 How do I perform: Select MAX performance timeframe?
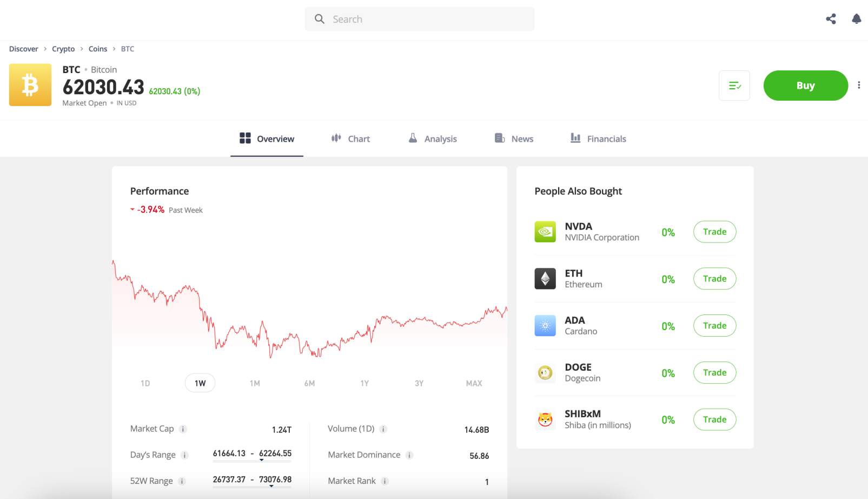pos(474,383)
